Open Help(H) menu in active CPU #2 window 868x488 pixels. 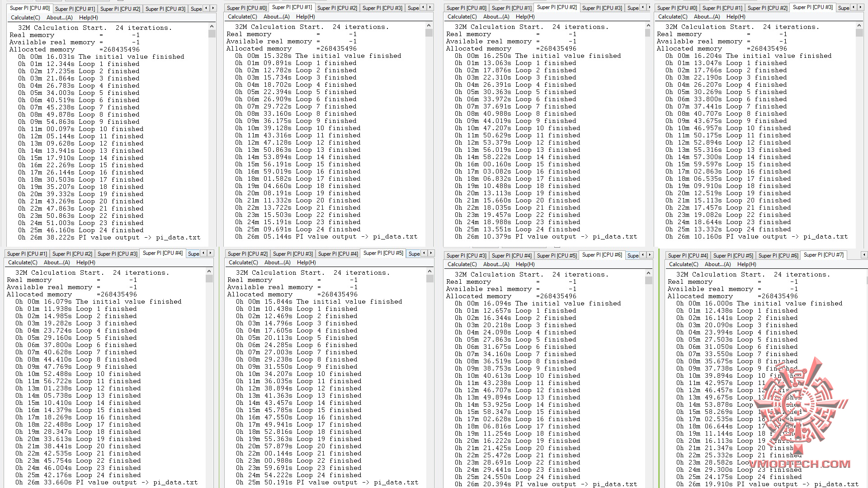(525, 17)
